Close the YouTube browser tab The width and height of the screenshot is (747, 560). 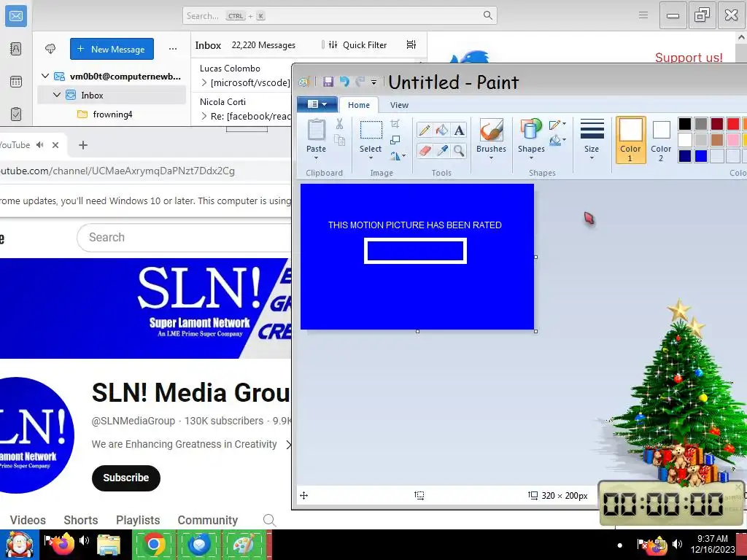pyautogui.click(x=55, y=145)
